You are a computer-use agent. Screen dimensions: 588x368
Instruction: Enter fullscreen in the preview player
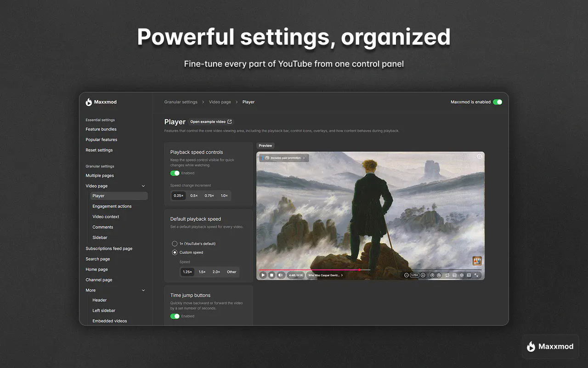tap(476, 275)
